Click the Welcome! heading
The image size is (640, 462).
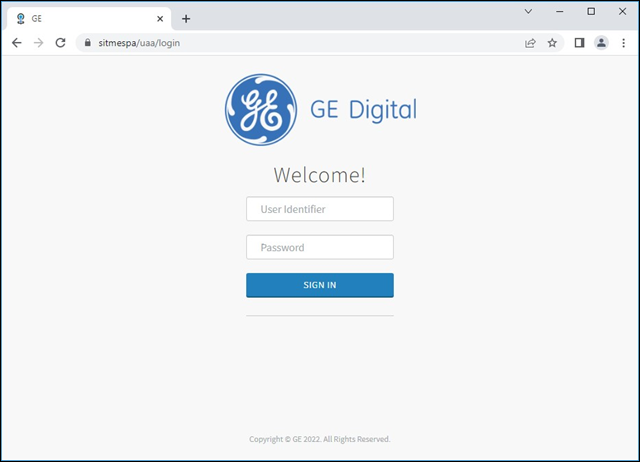pyautogui.click(x=320, y=175)
